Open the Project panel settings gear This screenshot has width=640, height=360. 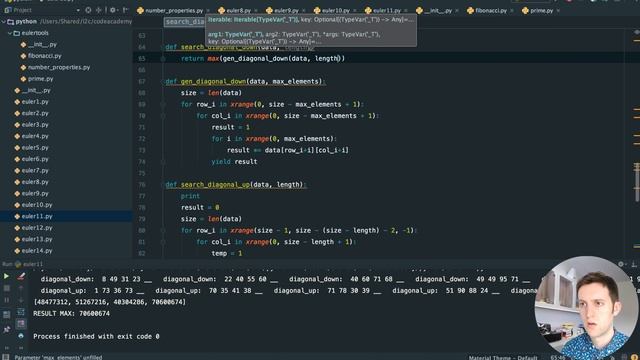point(113,10)
